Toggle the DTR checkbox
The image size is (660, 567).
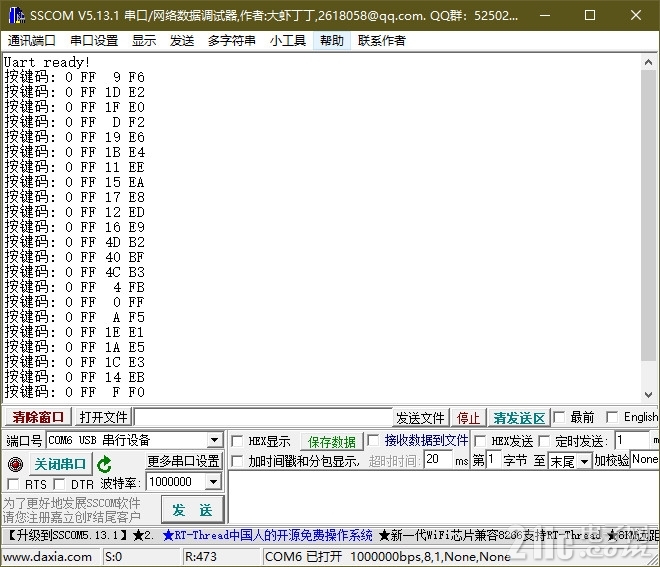pos(59,484)
